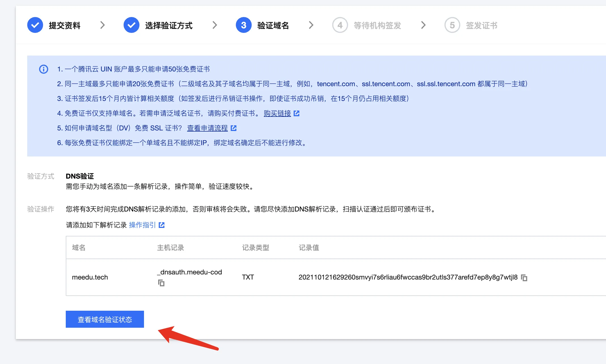Select the 等待机构签发 step

[366, 25]
